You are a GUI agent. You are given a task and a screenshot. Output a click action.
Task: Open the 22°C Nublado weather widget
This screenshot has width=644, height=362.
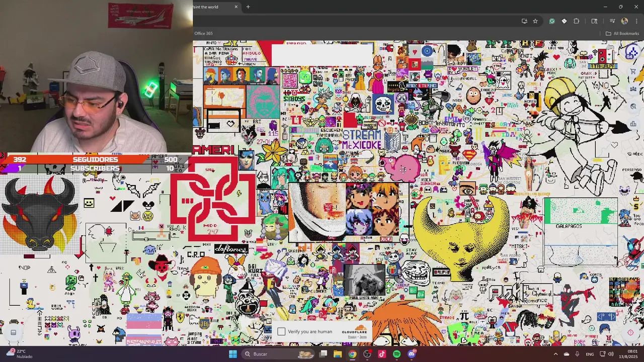18,354
